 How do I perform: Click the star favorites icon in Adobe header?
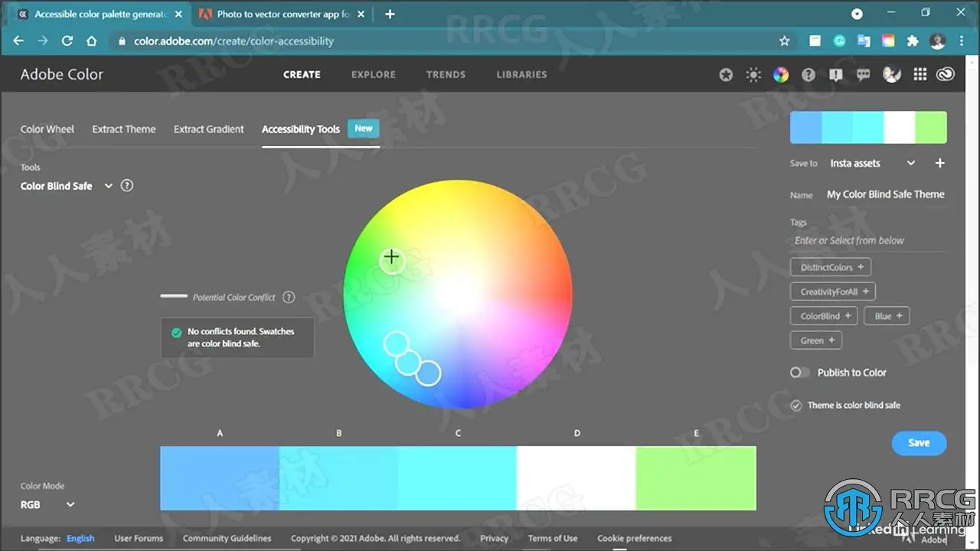[726, 74]
